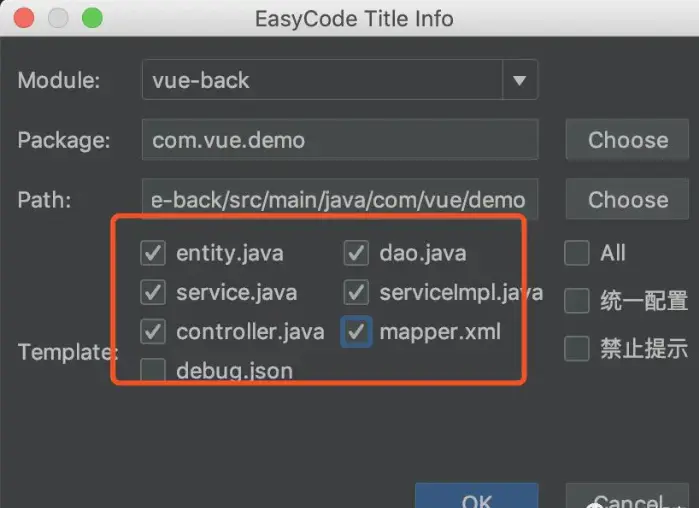This screenshot has width=699, height=508.
Task: Click the Module: label
Action: (59, 81)
